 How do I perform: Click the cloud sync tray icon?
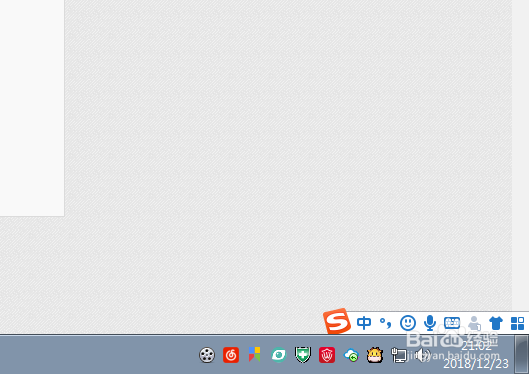351,355
